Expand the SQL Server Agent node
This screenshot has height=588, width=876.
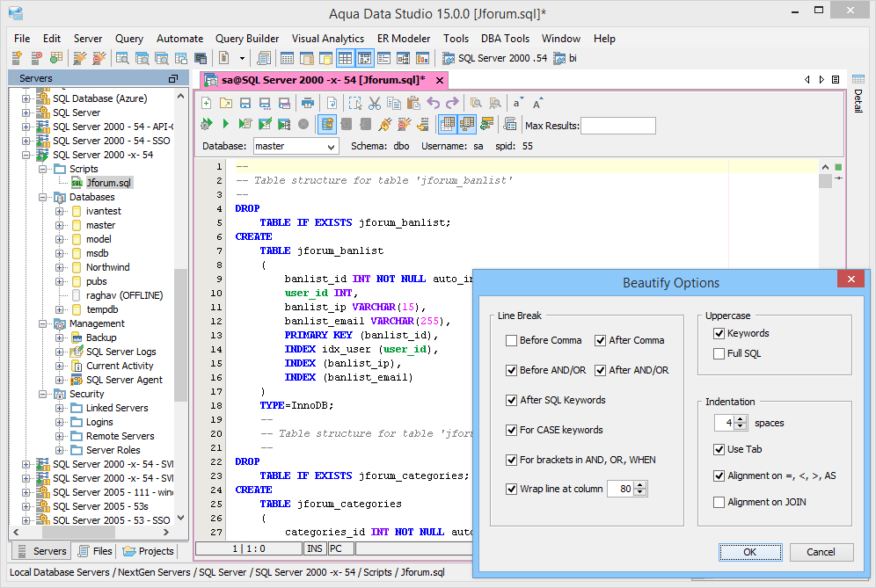point(59,381)
